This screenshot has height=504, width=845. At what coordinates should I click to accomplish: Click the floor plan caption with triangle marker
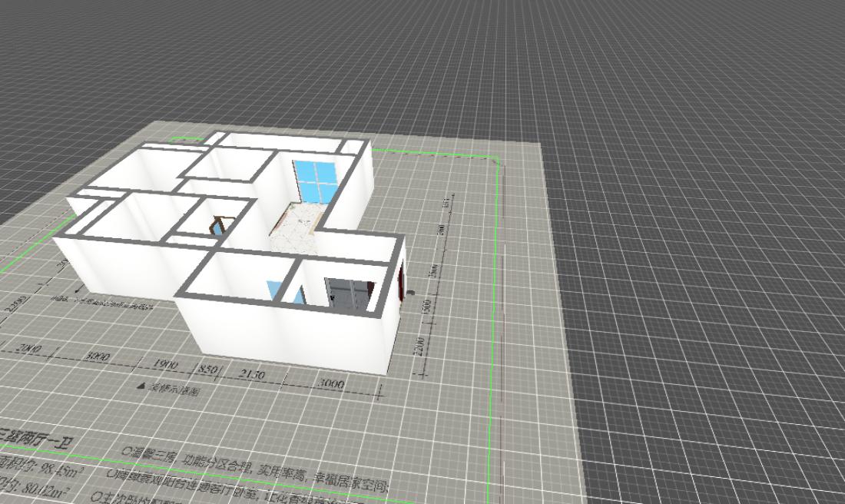point(167,388)
